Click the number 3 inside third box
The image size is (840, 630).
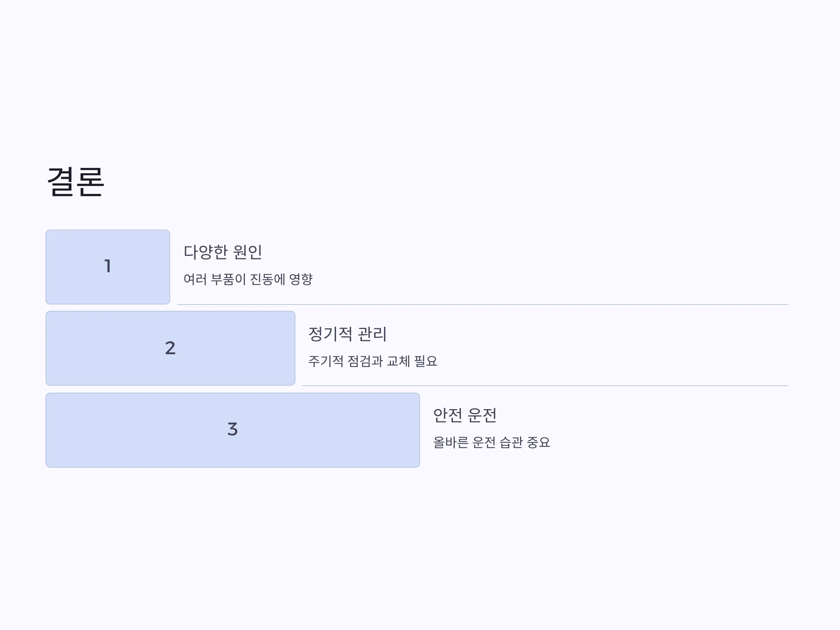[x=232, y=429]
